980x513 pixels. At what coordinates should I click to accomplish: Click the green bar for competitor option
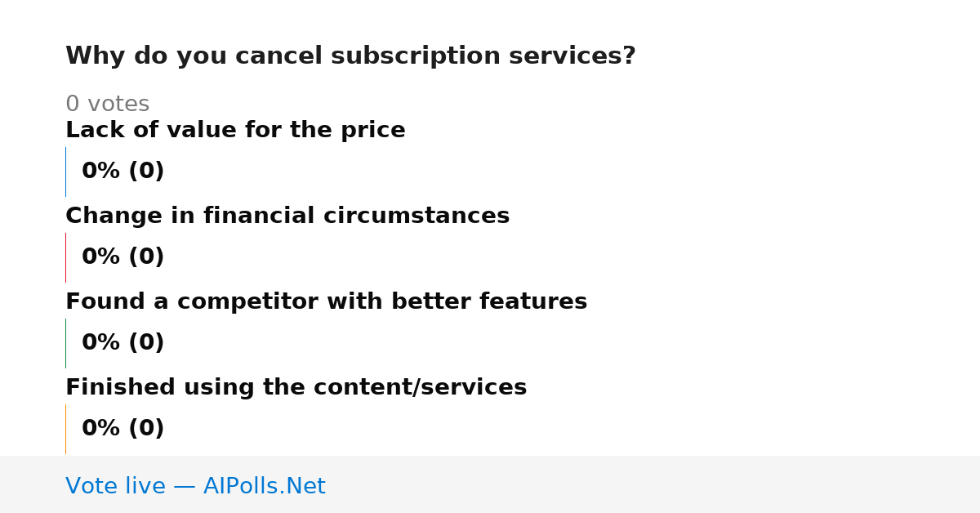pos(65,343)
